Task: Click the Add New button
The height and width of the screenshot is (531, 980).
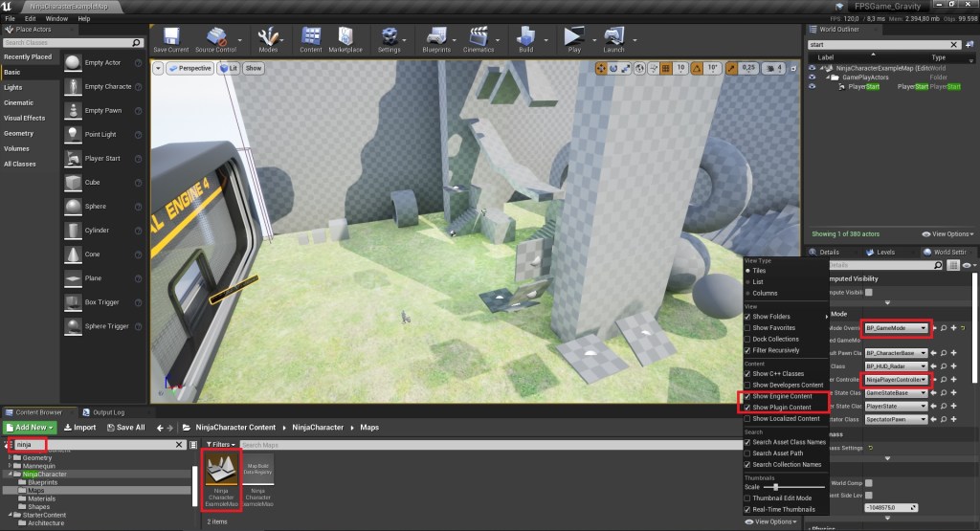Action: (x=30, y=428)
